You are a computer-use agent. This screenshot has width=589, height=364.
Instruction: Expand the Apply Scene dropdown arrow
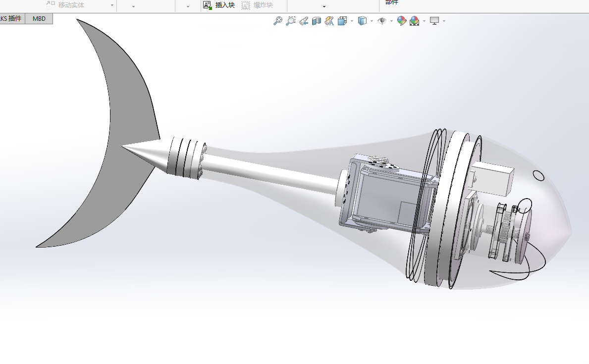(424, 21)
